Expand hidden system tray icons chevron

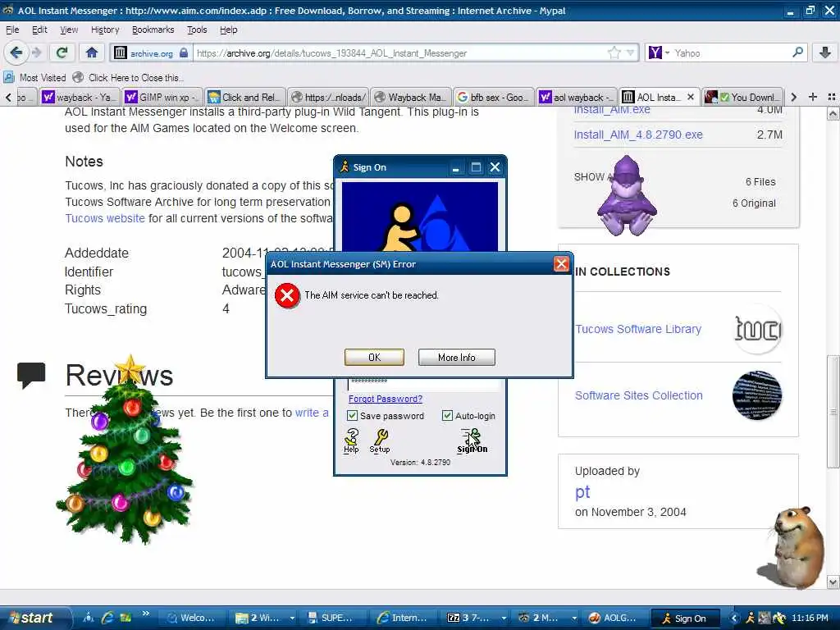pyautogui.click(x=734, y=619)
